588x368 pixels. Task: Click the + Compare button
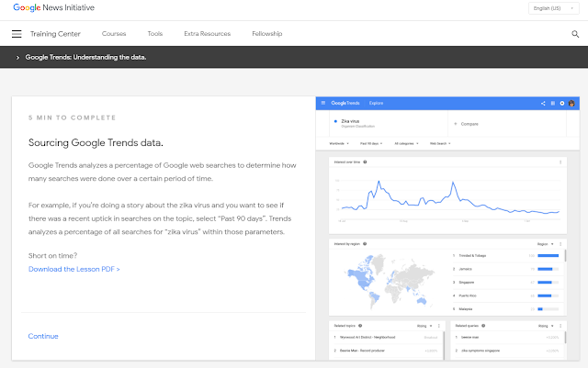coord(466,124)
